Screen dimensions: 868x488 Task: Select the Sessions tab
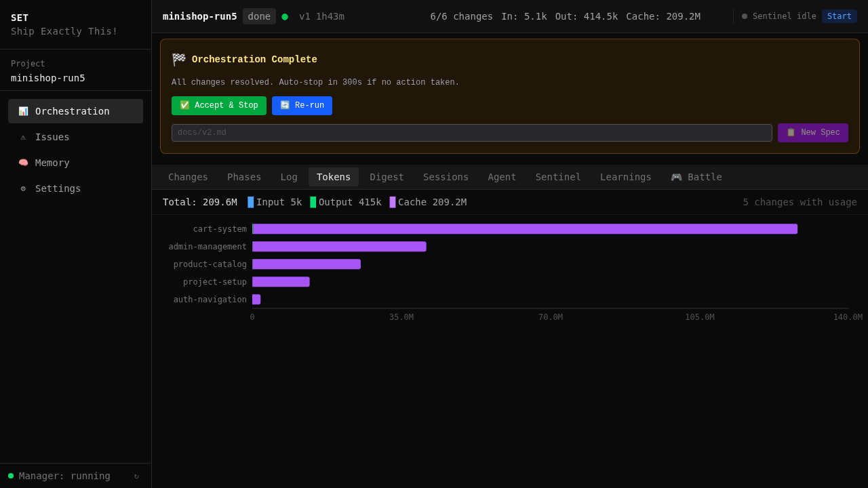(x=446, y=177)
